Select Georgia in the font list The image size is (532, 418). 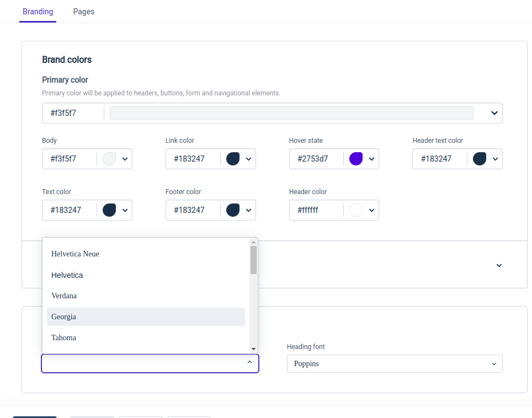(146, 317)
